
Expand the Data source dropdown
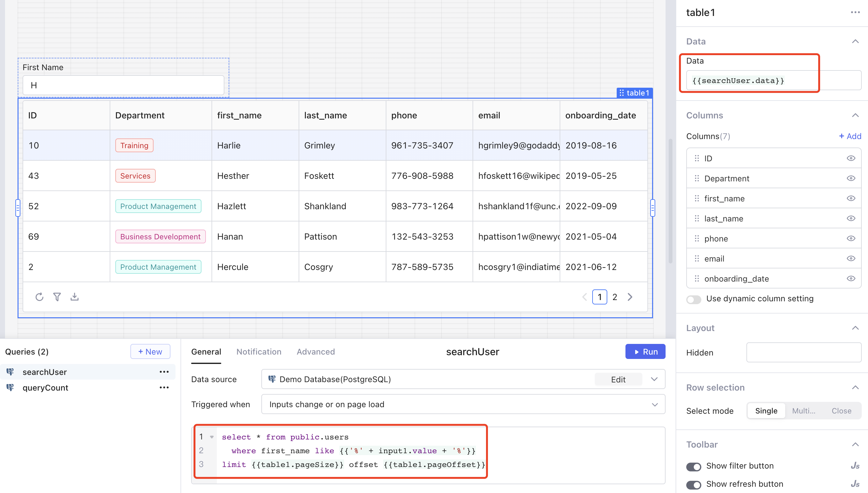(x=654, y=379)
